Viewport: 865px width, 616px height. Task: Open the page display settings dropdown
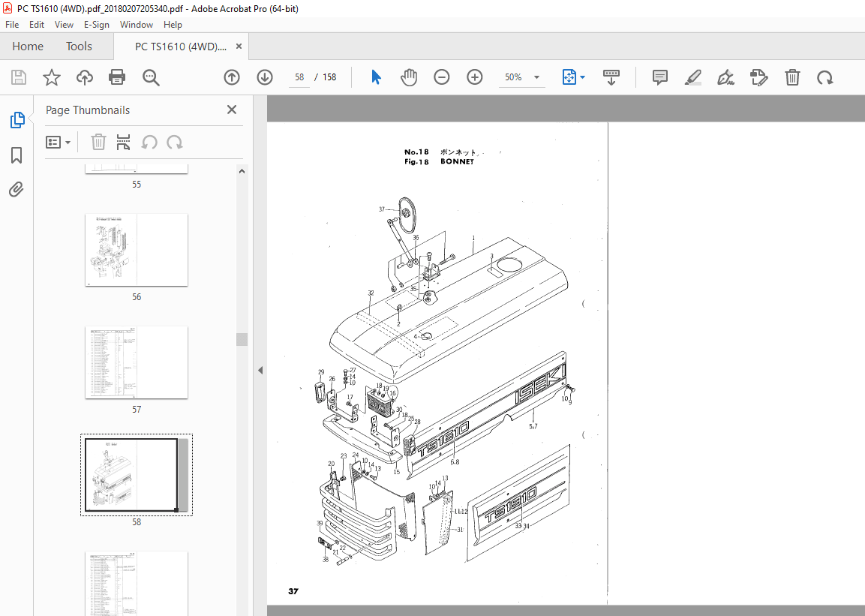click(573, 77)
